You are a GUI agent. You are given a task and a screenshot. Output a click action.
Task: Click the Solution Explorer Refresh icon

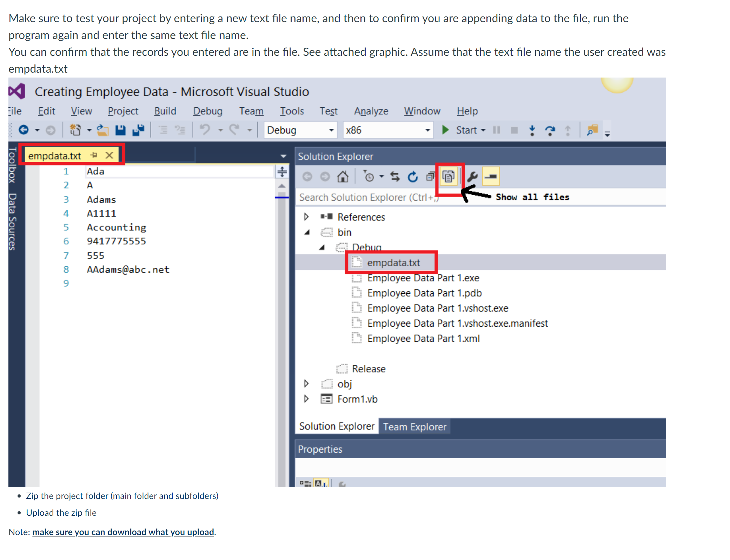(413, 176)
